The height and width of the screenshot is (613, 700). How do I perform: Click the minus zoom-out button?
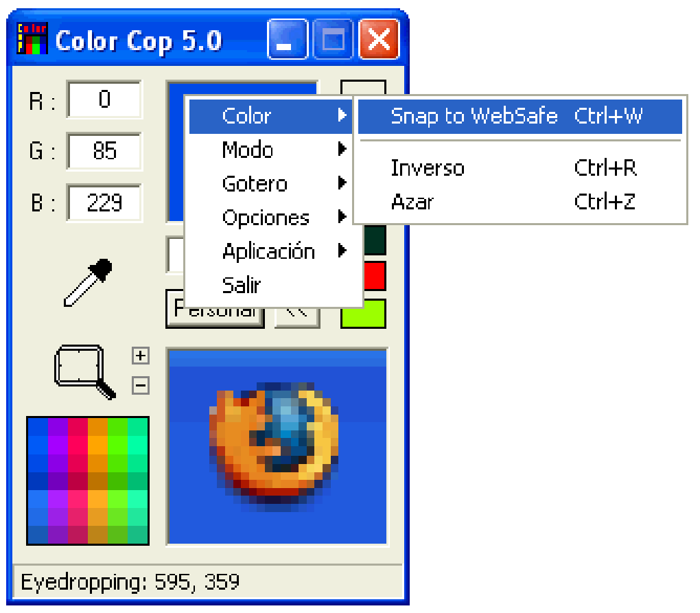(141, 386)
